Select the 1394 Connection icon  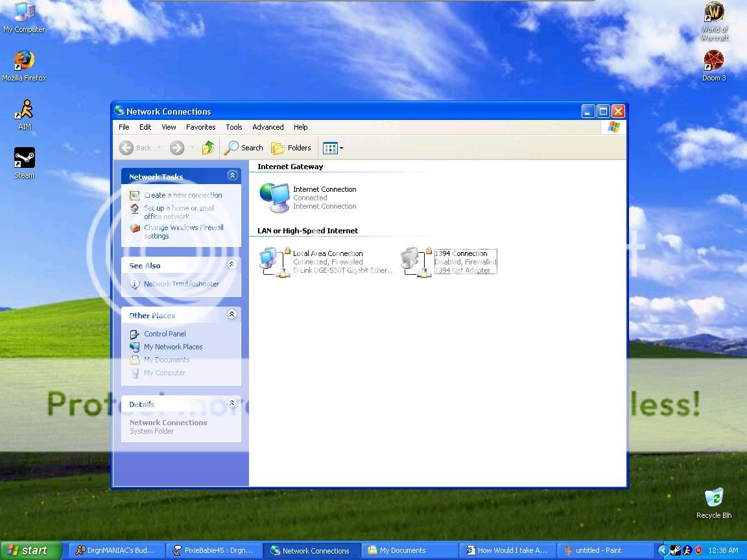(416, 261)
